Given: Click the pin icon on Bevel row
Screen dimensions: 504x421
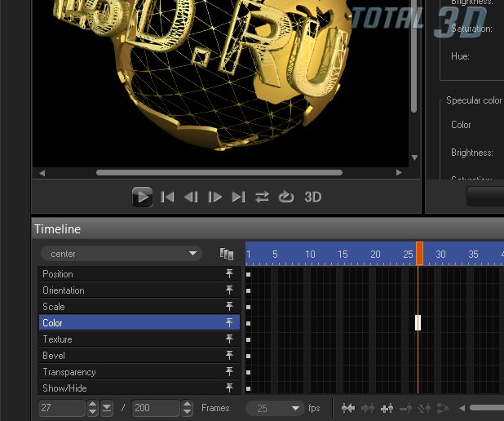Looking at the screenshot, I should pos(229,356).
